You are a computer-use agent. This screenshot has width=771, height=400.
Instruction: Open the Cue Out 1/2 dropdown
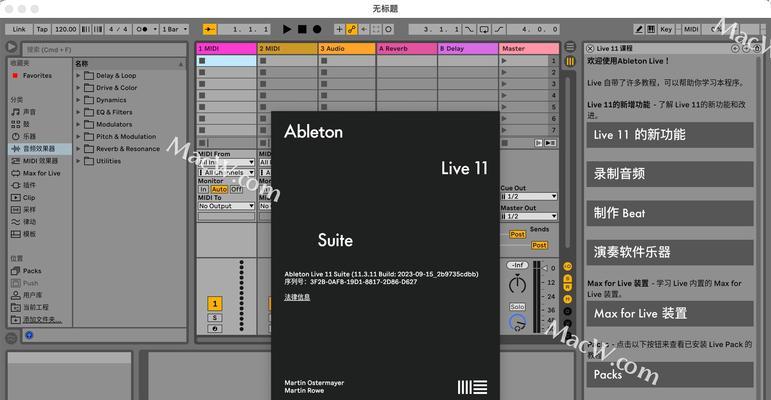point(529,196)
